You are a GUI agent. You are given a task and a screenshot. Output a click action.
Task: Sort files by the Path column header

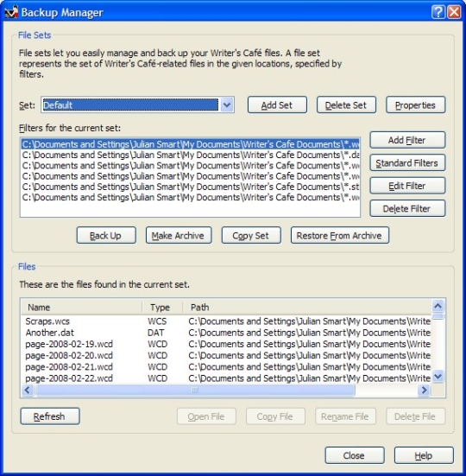[x=307, y=308]
